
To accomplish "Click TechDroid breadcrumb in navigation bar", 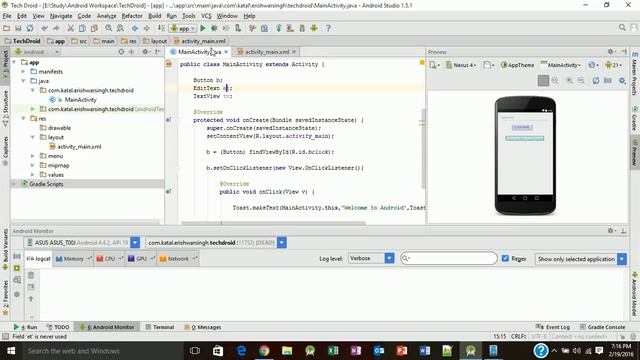I will pos(22,41).
